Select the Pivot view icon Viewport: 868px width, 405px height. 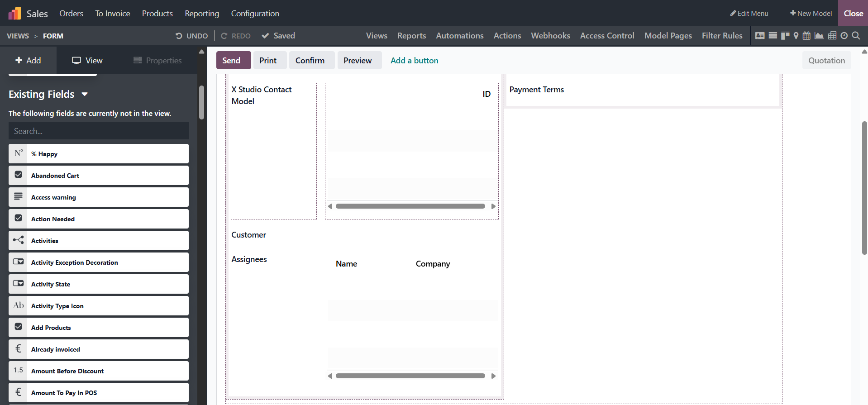coord(832,36)
